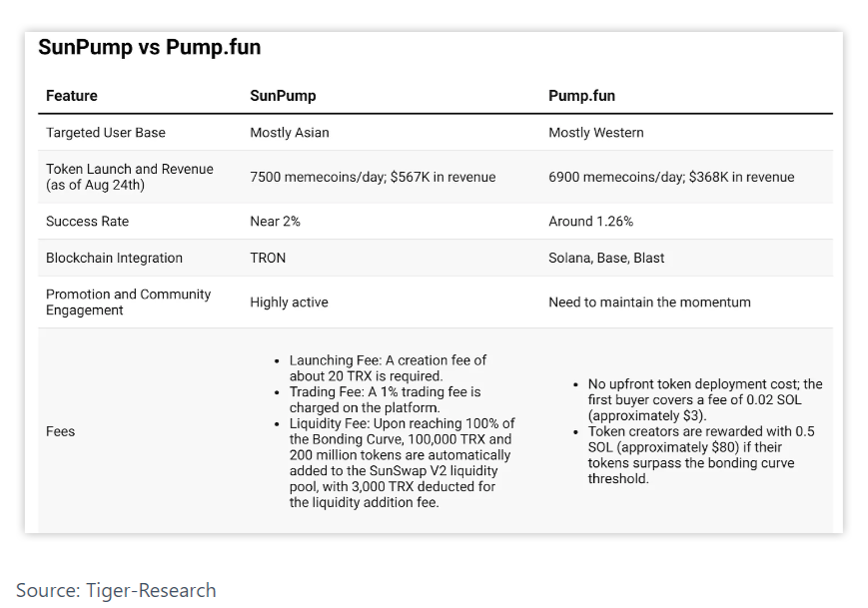This screenshot has width=868, height=608.
Task: Click the Launching Fee bullet text
Action: click(388, 368)
